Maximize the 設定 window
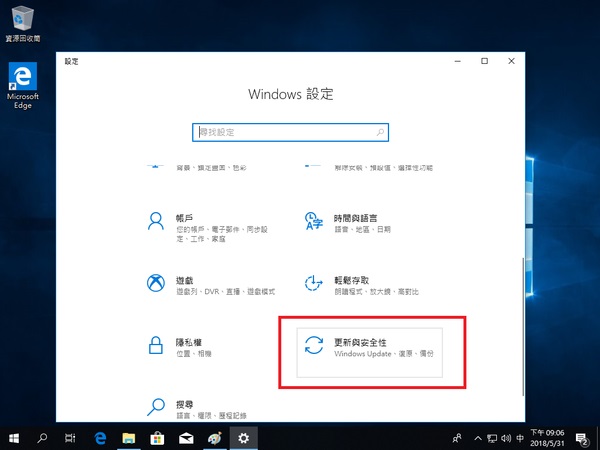The image size is (600, 450). 484,61
